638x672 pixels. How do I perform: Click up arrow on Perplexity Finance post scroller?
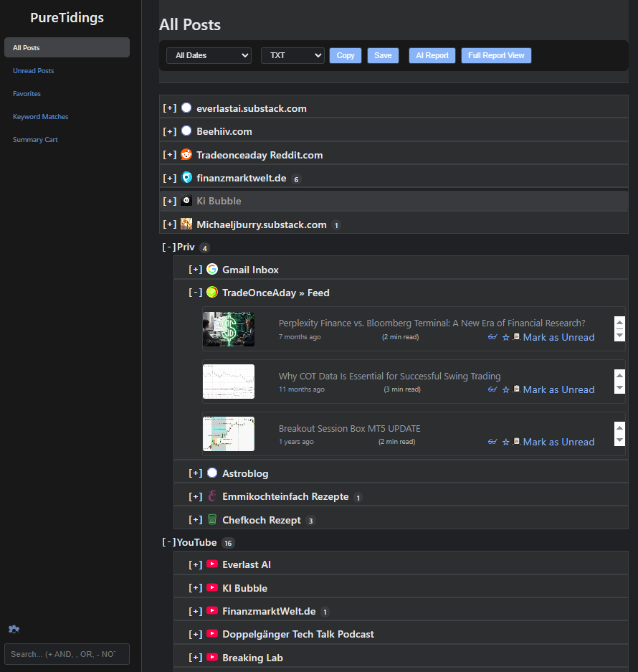619,322
